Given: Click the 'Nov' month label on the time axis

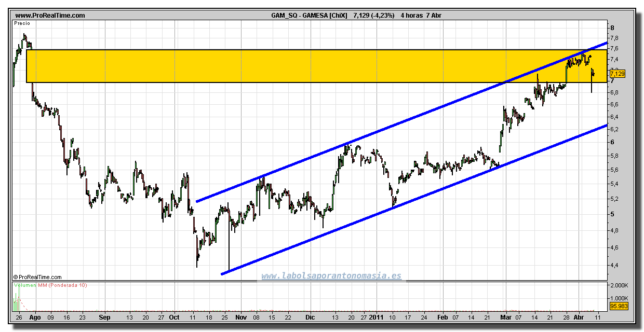Looking at the screenshot, I should click(241, 317).
